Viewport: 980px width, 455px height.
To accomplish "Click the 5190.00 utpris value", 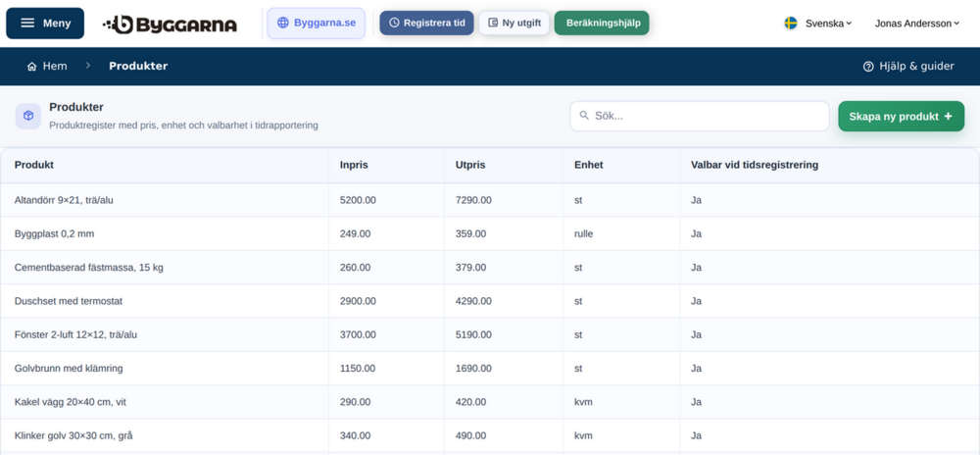I will [x=473, y=335].
